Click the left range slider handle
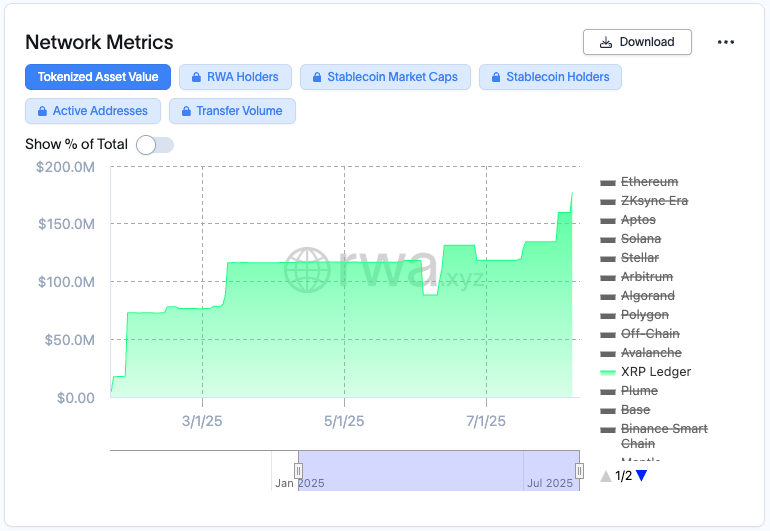 tap(298, 471)
